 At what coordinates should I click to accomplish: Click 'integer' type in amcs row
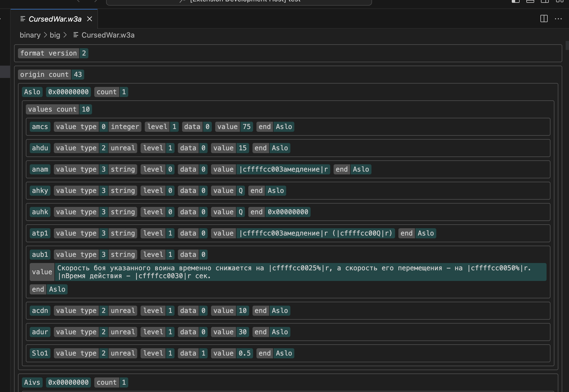pos(125,127)
